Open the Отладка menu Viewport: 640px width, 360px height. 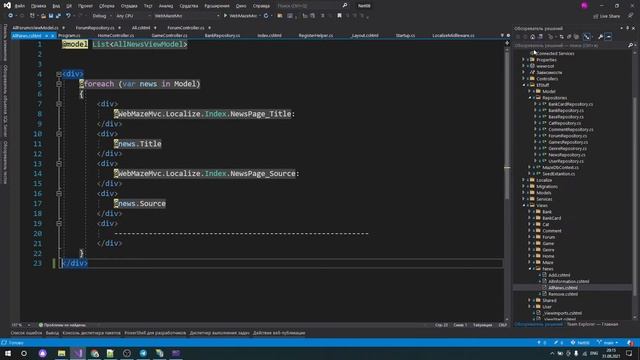tap(129, 6)
